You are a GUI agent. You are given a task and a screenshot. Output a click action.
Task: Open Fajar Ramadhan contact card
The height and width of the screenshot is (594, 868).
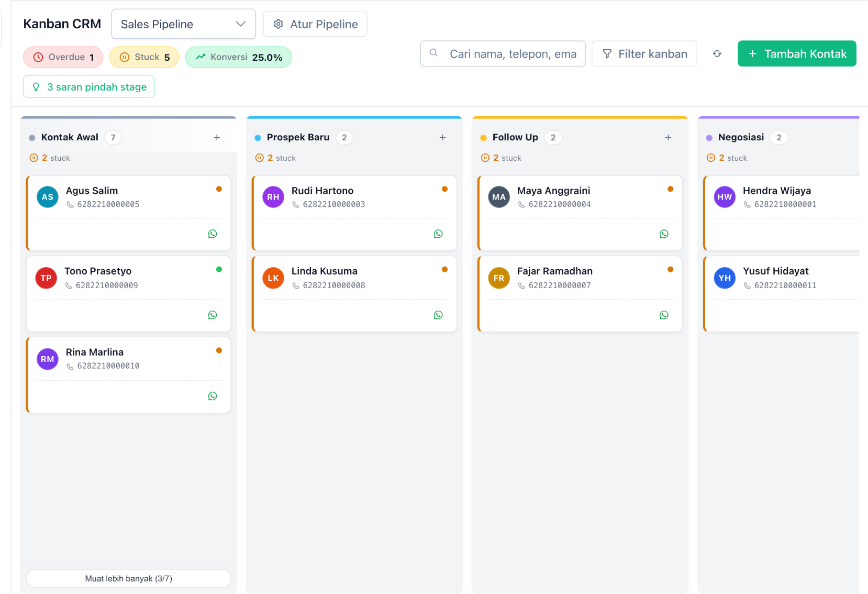click(580, 294)
